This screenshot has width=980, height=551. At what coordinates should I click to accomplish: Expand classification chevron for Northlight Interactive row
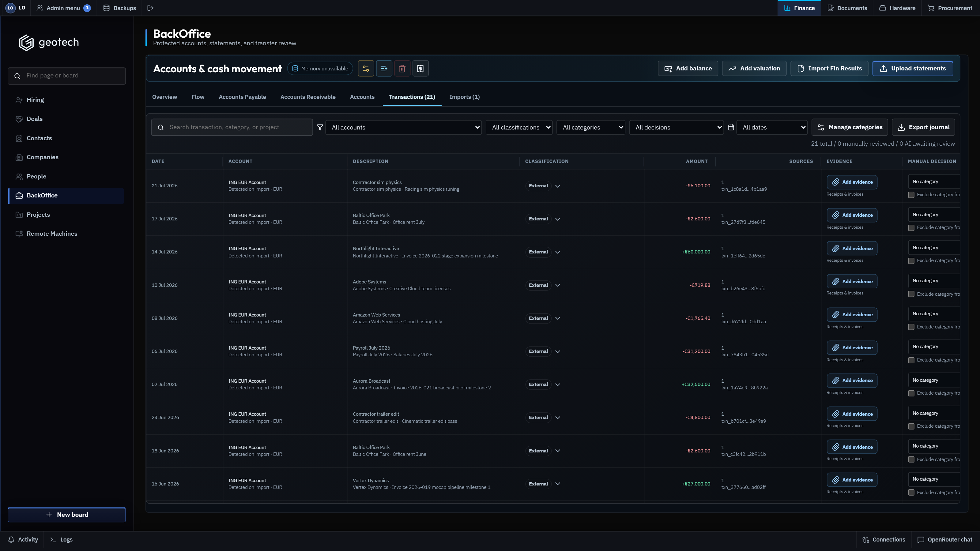(x=557, y=252)
